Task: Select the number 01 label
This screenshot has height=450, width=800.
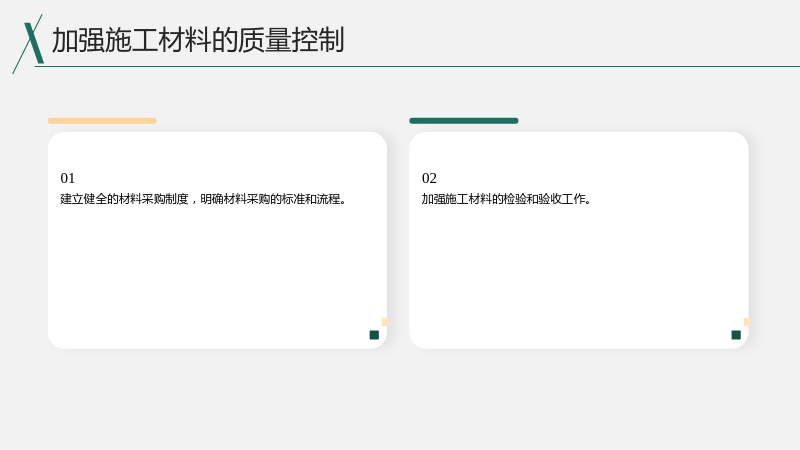Action: pyautogui.click(x=67, y=178)
